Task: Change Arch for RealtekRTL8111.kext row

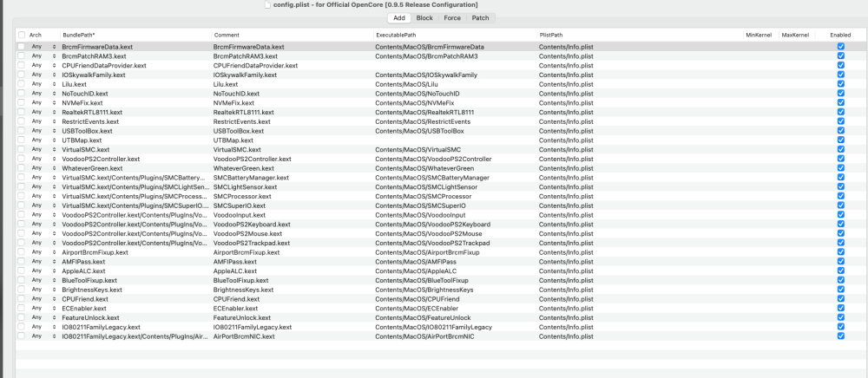Action: point(43,112)
